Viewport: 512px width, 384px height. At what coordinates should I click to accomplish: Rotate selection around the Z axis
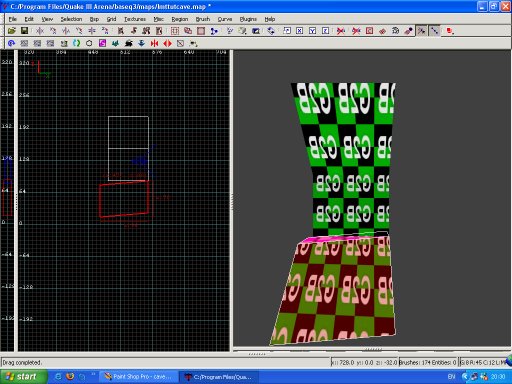pyautogui.click(x=105, y=31)
